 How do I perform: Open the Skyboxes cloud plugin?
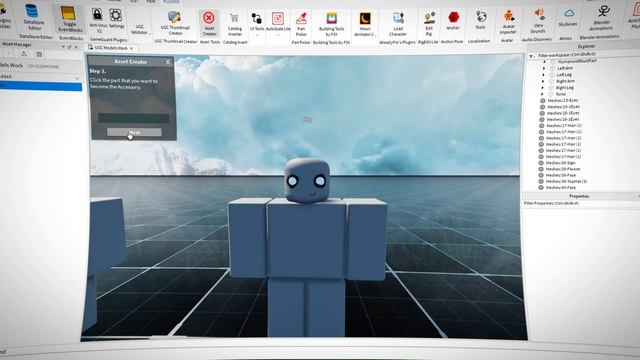click(x=569, y=18)
